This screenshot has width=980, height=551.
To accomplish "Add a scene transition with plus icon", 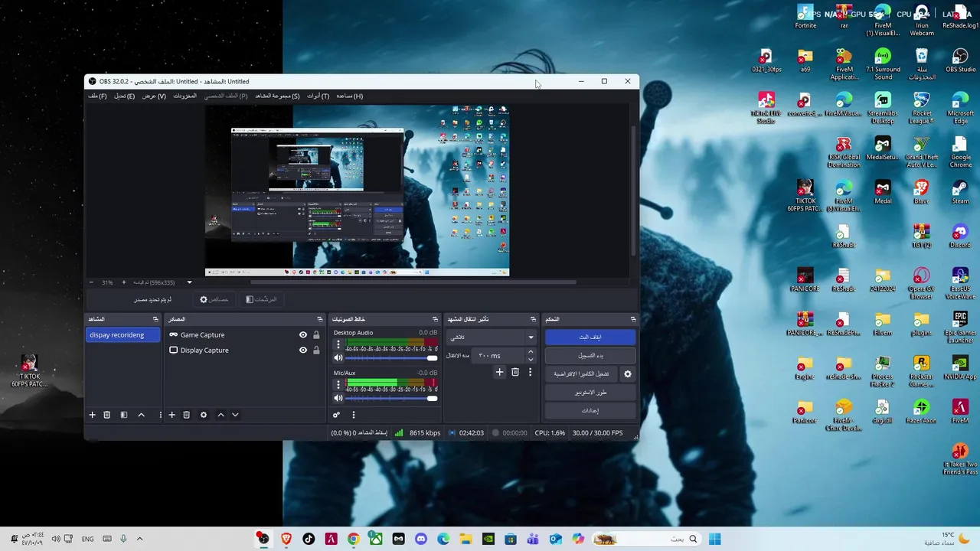I will pos(499,373).
